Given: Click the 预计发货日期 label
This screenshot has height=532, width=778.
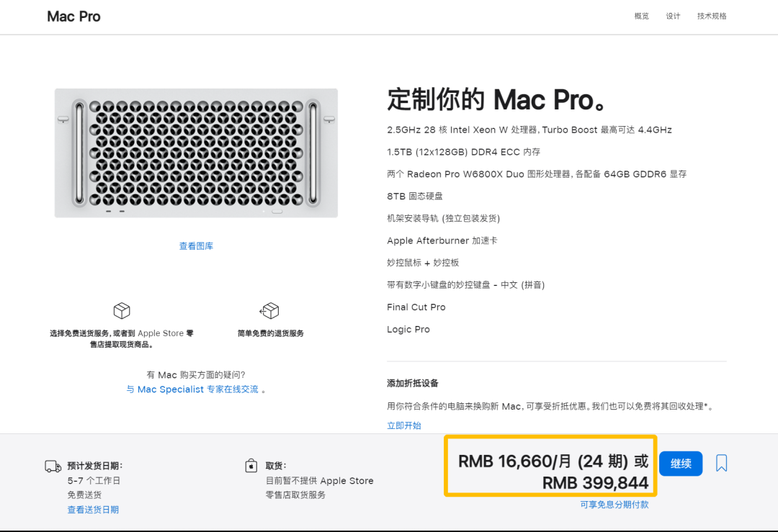Looking at the screenshot, I should [x=95, y=466].
